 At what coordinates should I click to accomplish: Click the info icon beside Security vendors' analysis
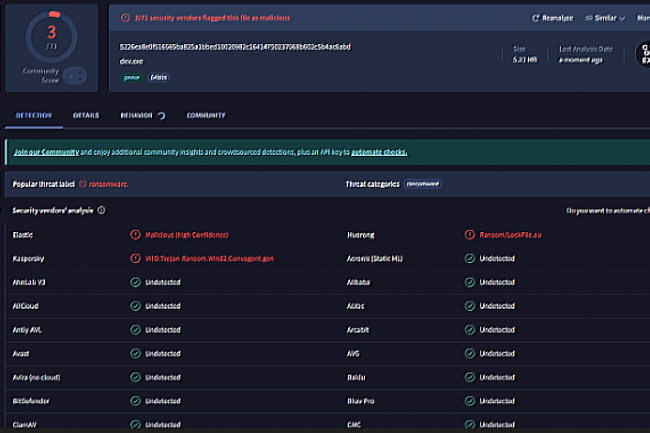(102, 211)
